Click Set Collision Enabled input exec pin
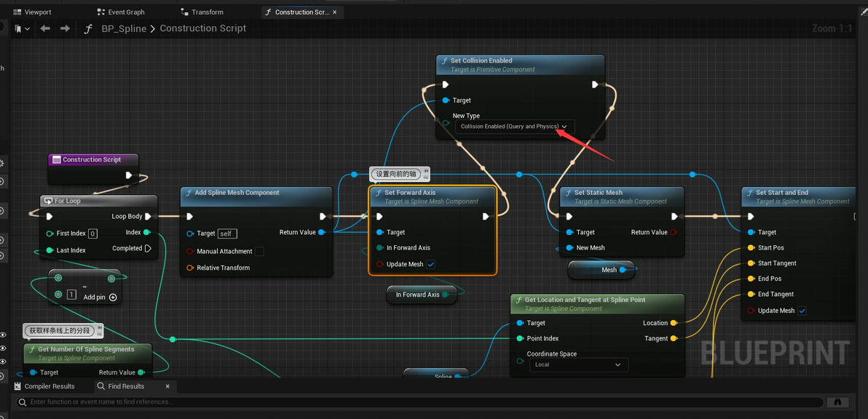Viewport: 868px width, 419px height. (446, 84)
